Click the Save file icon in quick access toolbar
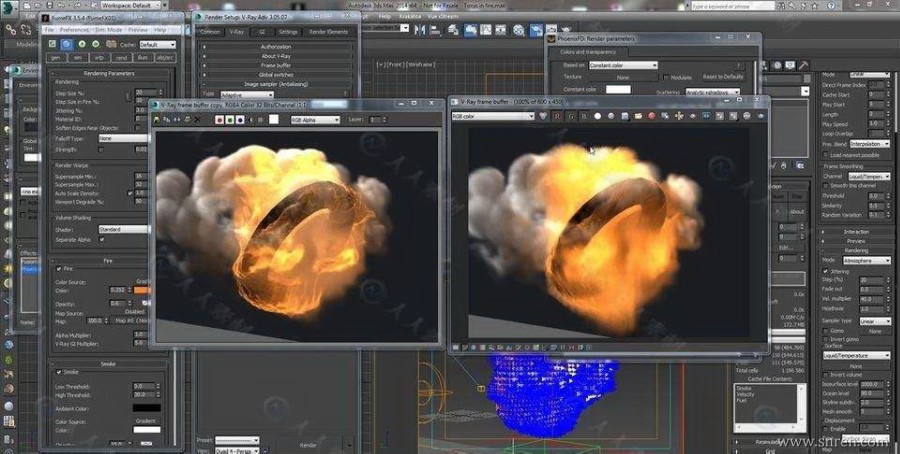 [48, 5]
